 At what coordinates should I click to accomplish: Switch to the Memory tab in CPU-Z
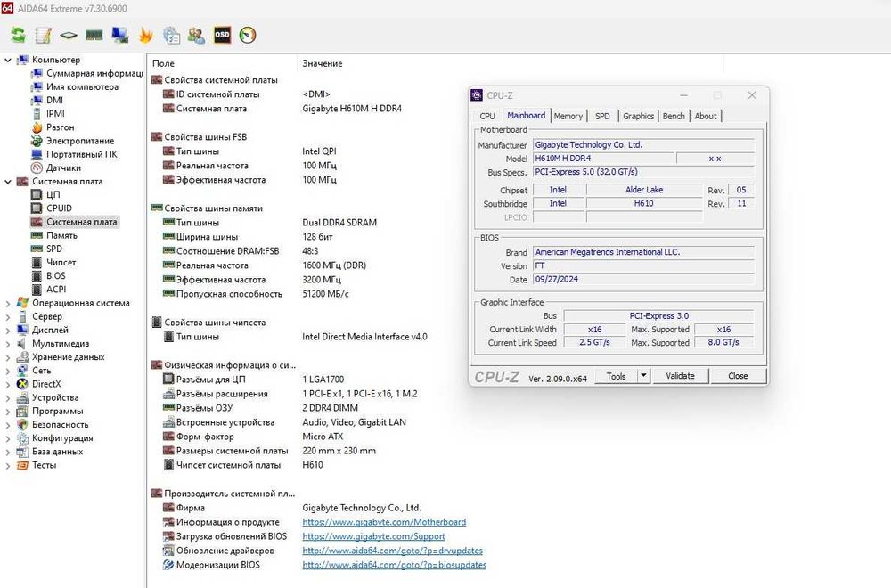coord(568,116)
